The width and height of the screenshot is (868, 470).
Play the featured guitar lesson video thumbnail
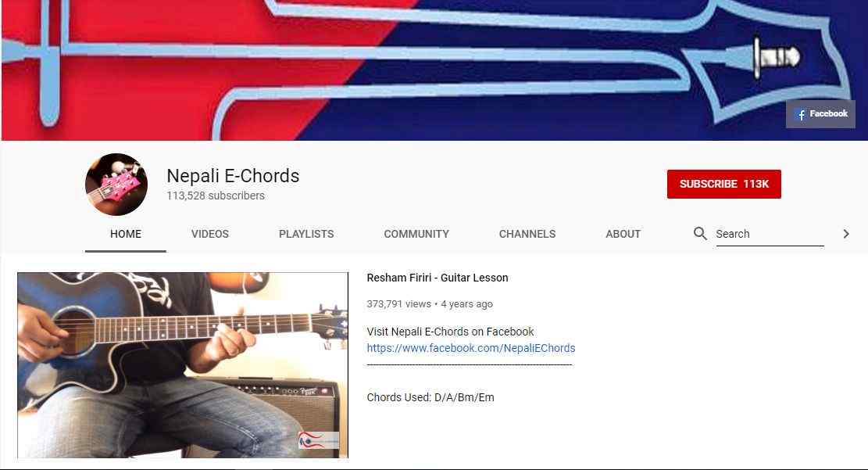(x=183, y=364)
